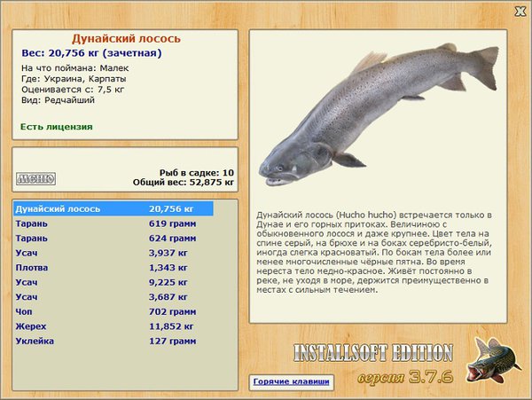Click the Дунайский лосось title heading
Image resolution: width=532 pixels, height=400 pixels.
pos(126,39)
